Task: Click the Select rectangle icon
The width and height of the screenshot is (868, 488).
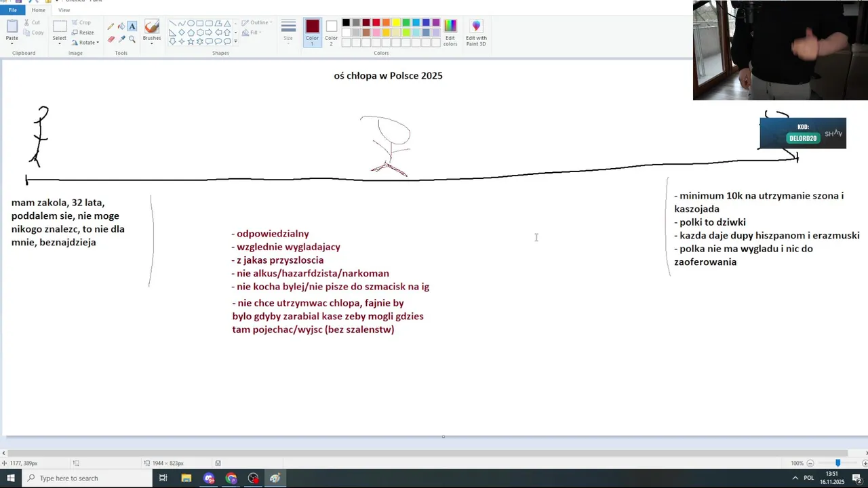Action: coord(60,26)
